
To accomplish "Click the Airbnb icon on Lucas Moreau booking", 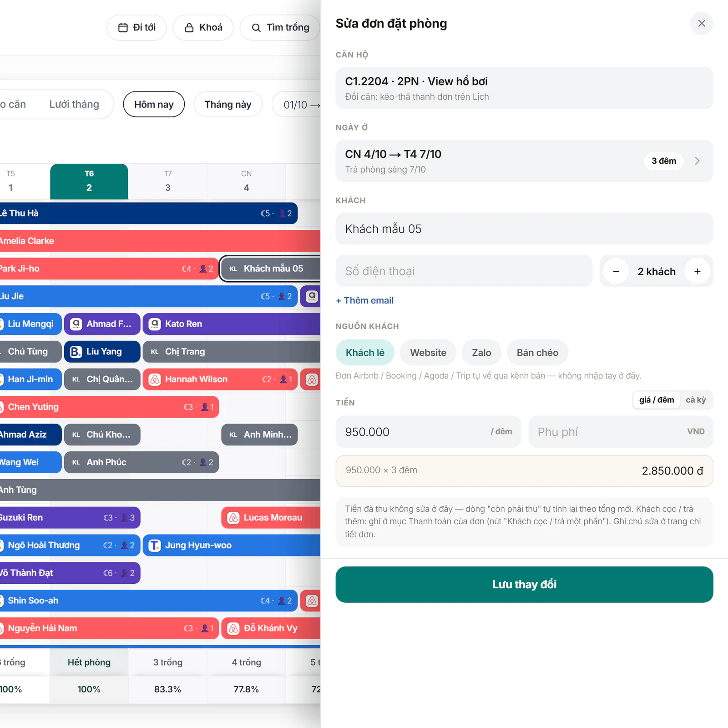I will coord(233,518).
